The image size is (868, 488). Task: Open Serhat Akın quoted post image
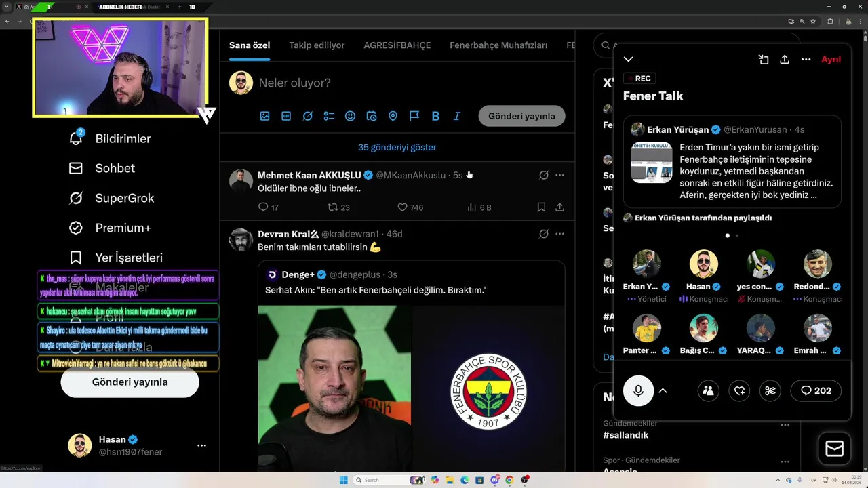(411, 388)
